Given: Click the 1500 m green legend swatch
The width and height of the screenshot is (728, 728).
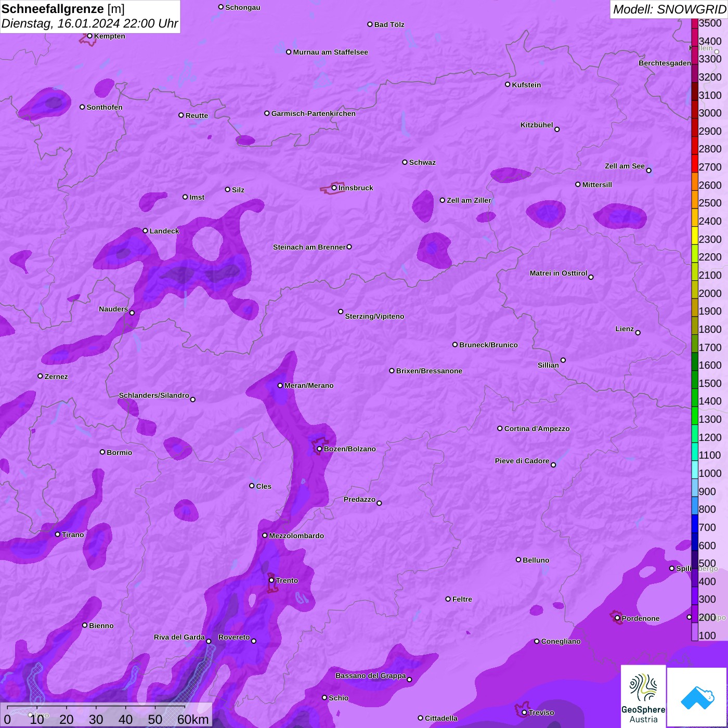Looking at the screenshot, I should pyautogui.click(x=695, y=380).
